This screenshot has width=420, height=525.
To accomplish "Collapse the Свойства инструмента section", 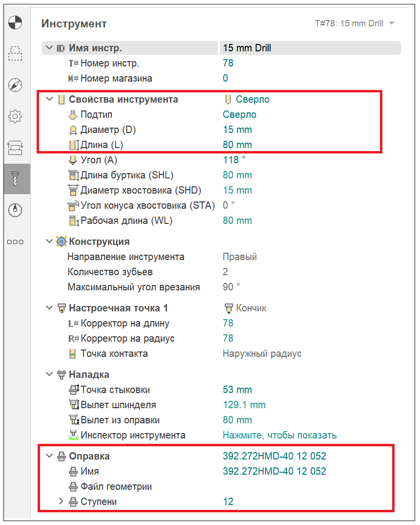I will tap(49, 99).
